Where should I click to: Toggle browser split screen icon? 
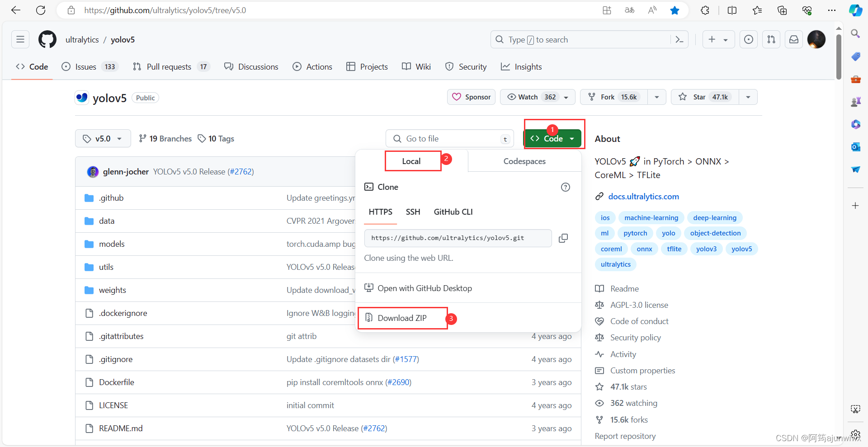pos(732,10)
